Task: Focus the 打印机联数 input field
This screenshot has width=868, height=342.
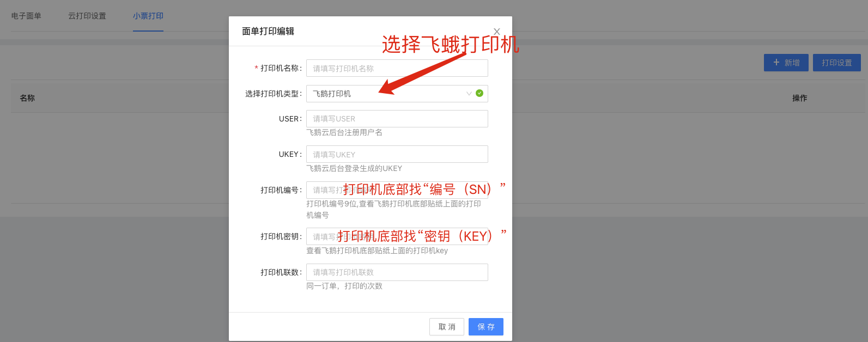Action: click(397, 272)
